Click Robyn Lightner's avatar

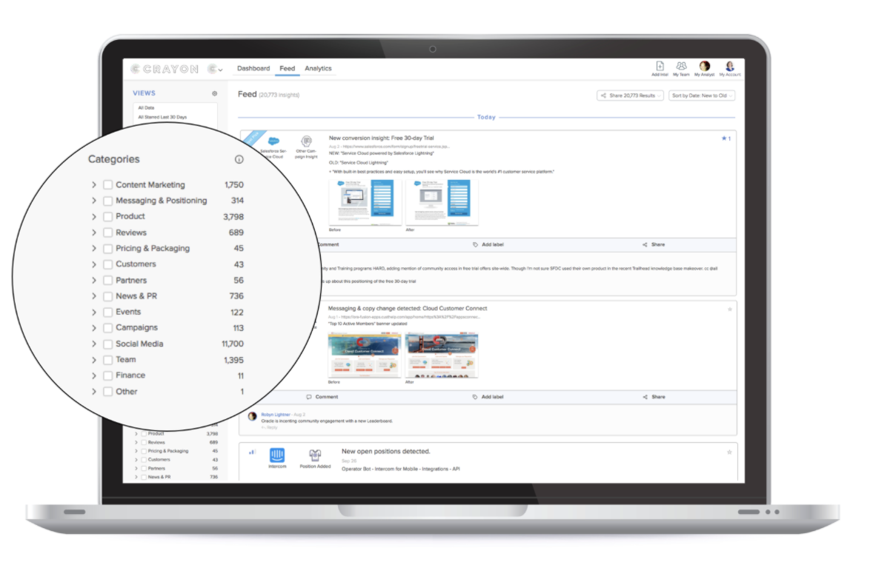click(252, 416)
